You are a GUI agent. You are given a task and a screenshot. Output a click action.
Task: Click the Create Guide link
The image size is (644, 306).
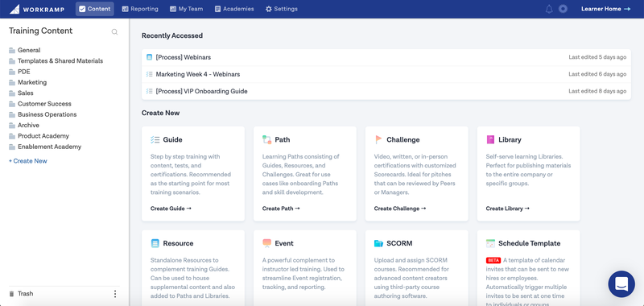coord(171,209)
